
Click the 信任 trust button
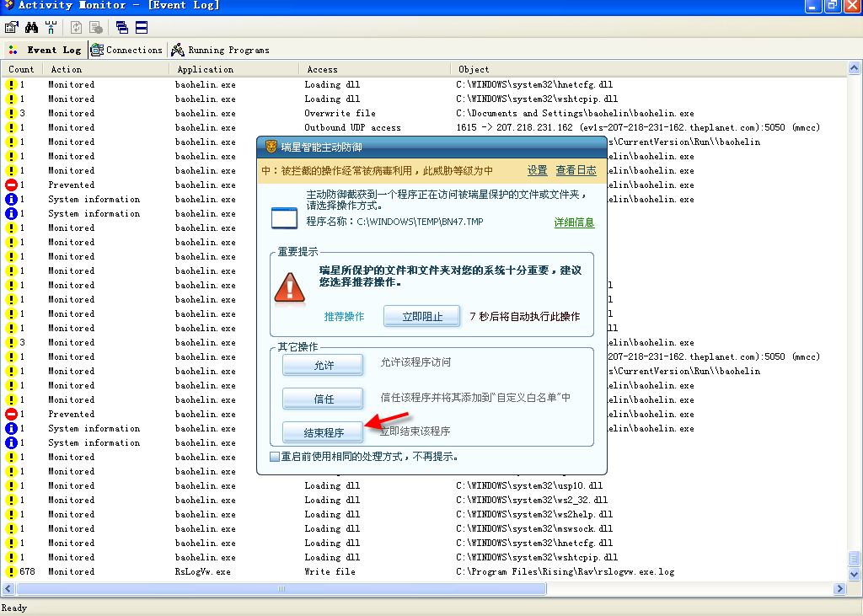[323, 399]
